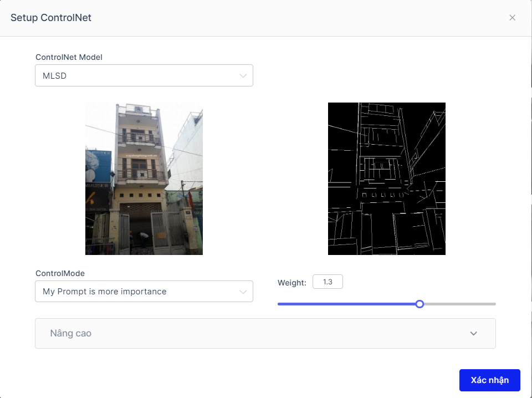This screenshot has height=398, width=532.
Task: Click the chevron icon on the MLSD selector
Action: [243, 75]
